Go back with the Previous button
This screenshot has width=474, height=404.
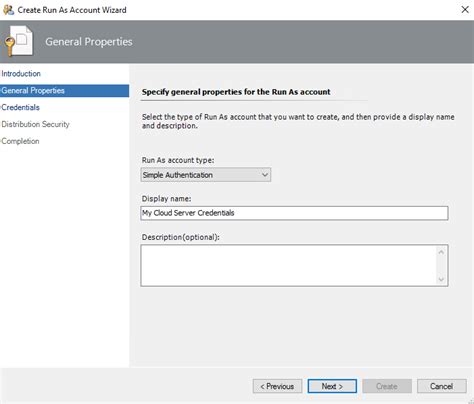tap(277, 386)
